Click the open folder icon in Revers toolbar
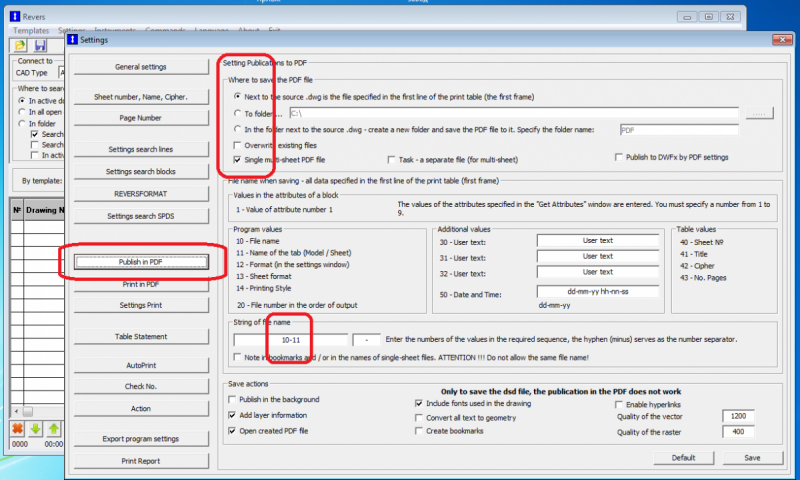800x480 pixels. click(x=20, y=46)
